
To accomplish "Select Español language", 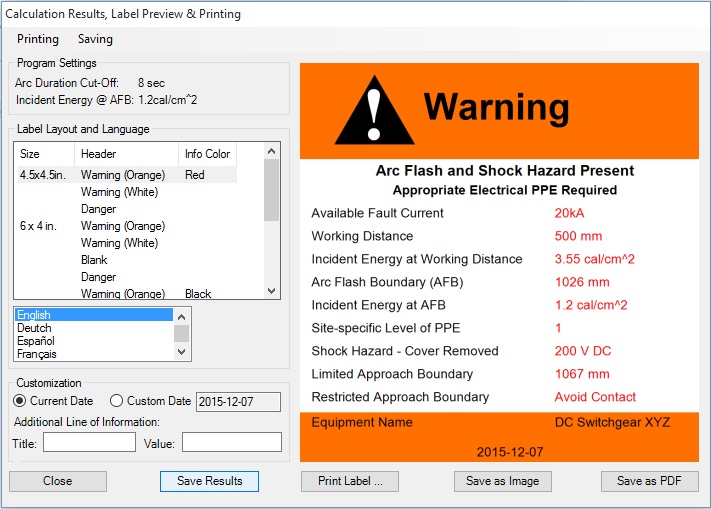I will coord(94,341).
